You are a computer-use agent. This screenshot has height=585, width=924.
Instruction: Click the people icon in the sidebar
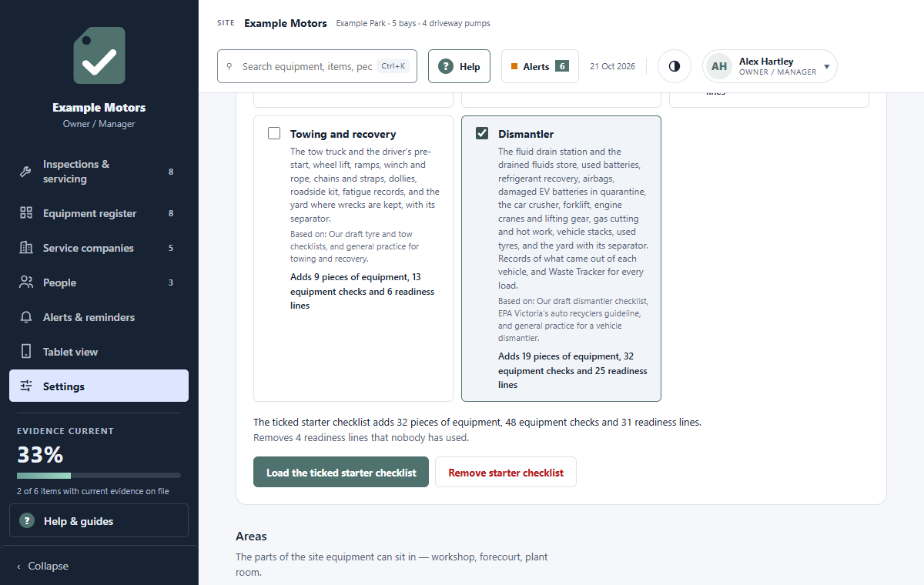click(26, 282)
